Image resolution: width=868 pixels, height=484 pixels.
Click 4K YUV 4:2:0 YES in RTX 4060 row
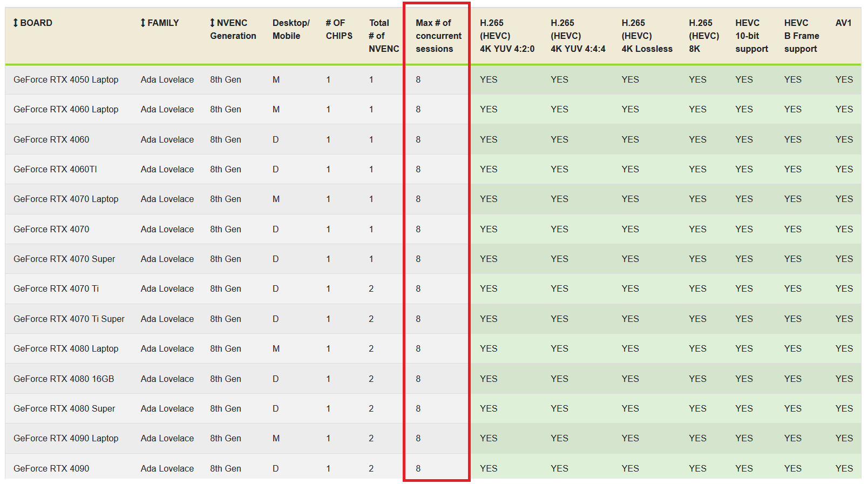[489, 139]
